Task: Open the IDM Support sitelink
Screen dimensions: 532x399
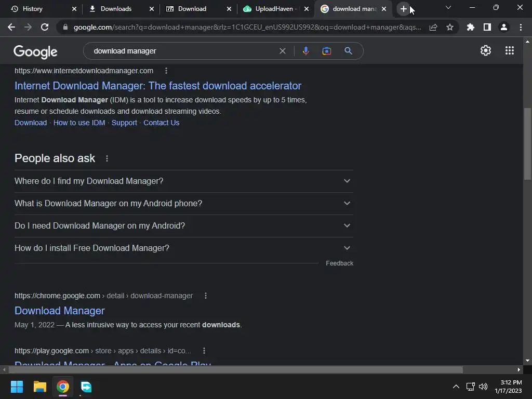Action: (124, 123)
